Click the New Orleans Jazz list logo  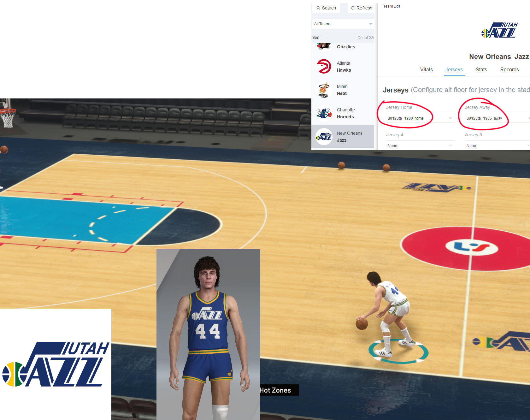[324, 137]
